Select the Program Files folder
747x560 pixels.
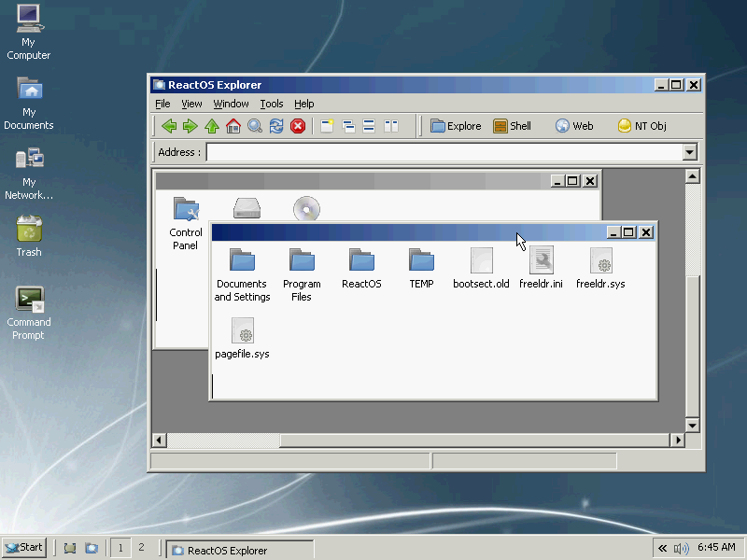point(302,275)
